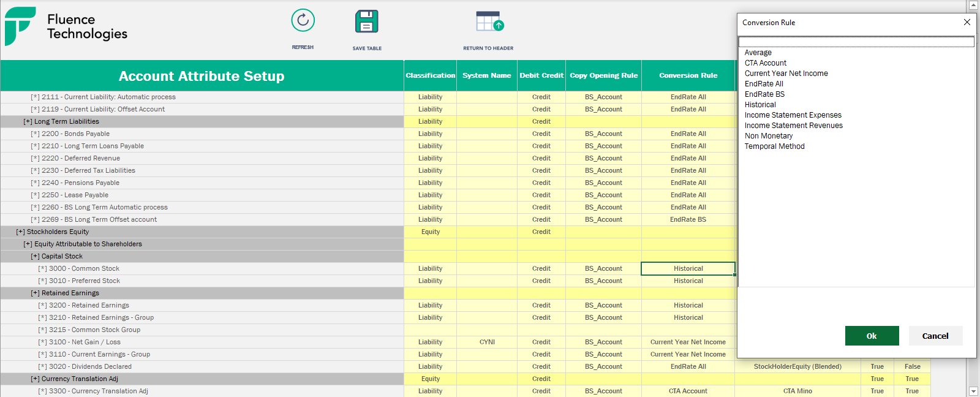The height and width of the screenshot is (397, 980).
Task: Click the Return to Header icon
Action: tap(489, 21)
